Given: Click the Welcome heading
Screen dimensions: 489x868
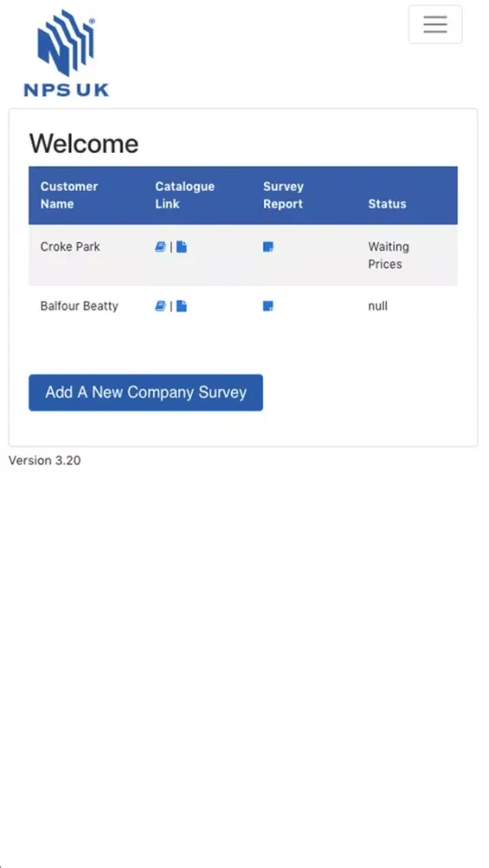Looking at the screenshot, I should [x=83, y=143].
